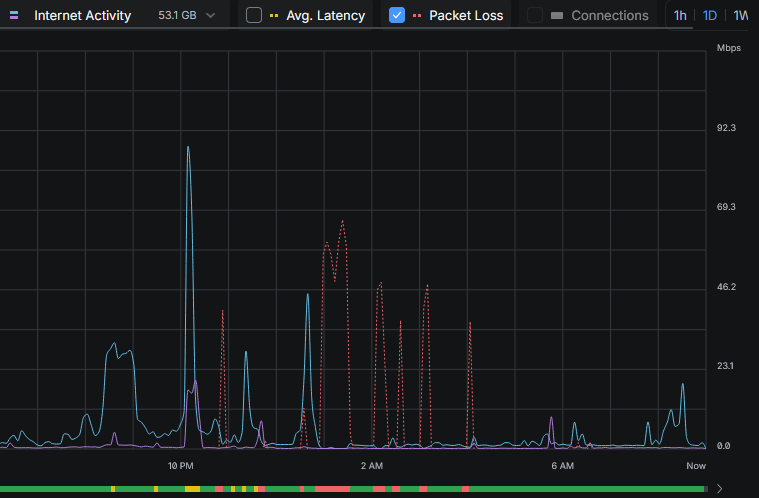Click the Avg. Latency yellow dotted icon
Screen dimensions: 759x498
click(274, 15)
